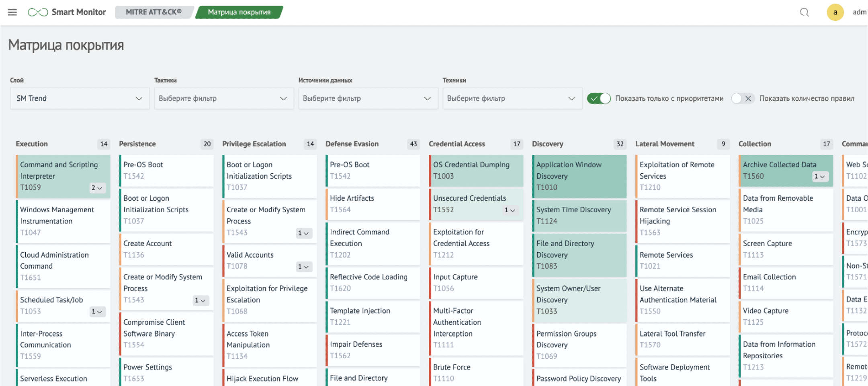
Task: Open the Слой dropdown with SM Trend
Action: tap(80, 99)
